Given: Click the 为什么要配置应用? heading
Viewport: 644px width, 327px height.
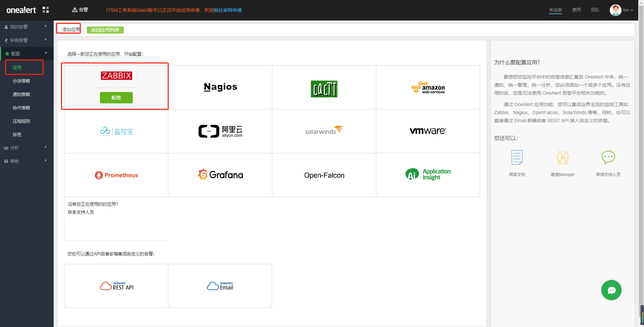Looking at the screenshot, I should coord(517,62).
